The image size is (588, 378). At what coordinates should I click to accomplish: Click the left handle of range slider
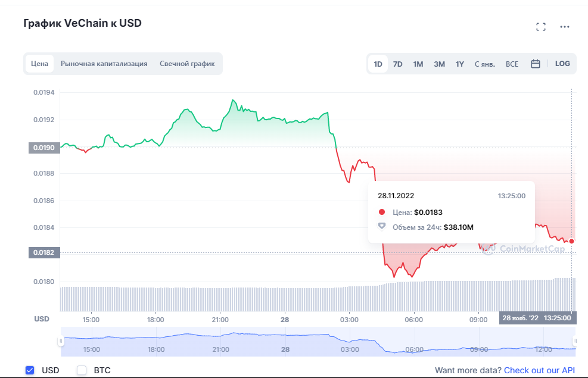[x=61, y=341]
